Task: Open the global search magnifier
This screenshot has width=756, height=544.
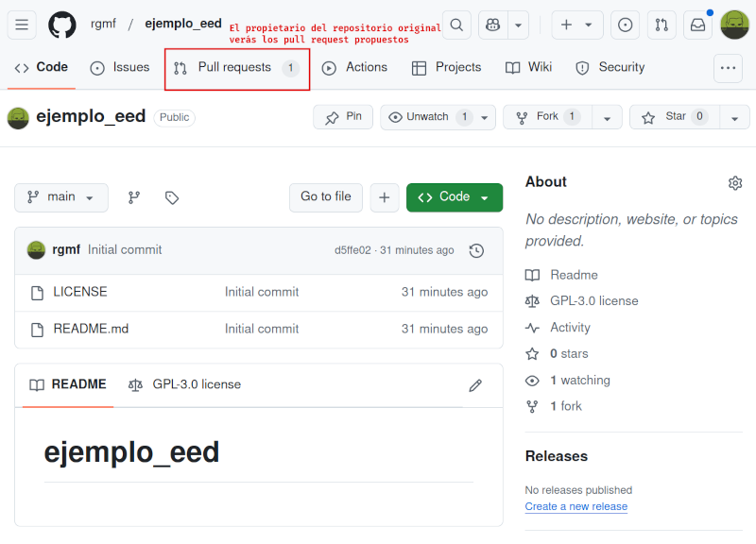Action: (x=457, y=25)
